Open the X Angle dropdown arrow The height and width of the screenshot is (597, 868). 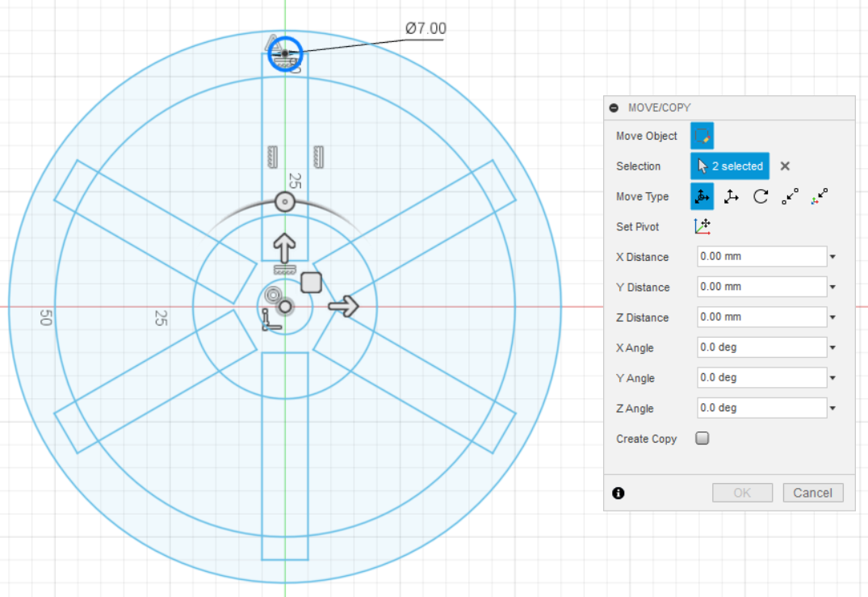[832, 348]
